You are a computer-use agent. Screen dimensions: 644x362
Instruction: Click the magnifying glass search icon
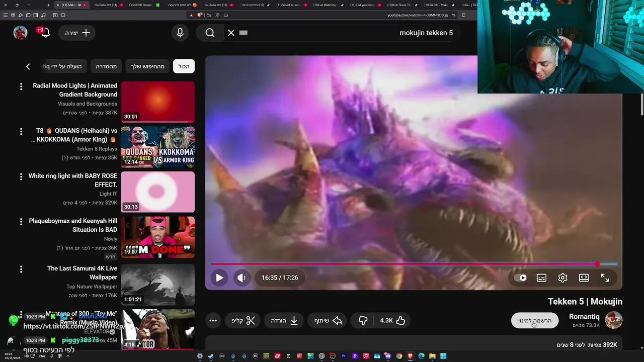pyautogui.click(x=210, y=33)
